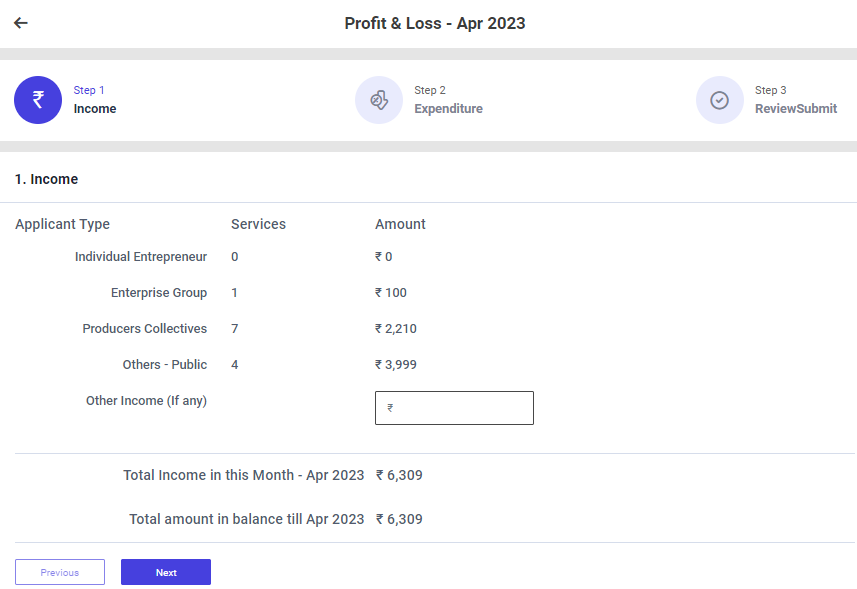Screen dimensions: 857x589
Task: Click the Step 2 Expenditure circle icon
Action: [379, 100]
